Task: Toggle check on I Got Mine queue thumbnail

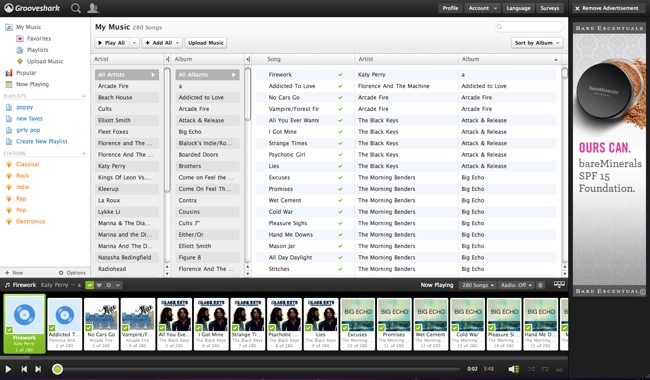Action: coord(199,328)
